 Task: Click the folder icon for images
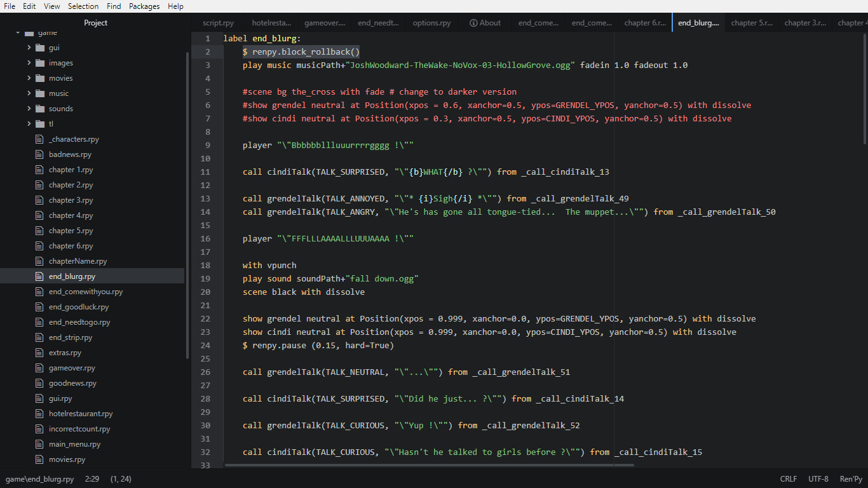(39, 62)
